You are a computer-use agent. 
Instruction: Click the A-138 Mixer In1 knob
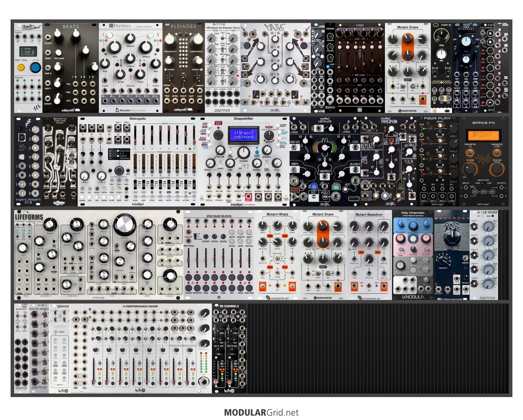pyautogui.click(x=488, y=227)
